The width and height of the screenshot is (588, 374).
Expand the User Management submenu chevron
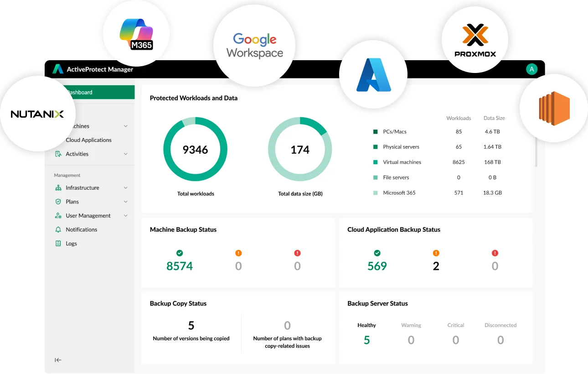[x=126, y=216]
